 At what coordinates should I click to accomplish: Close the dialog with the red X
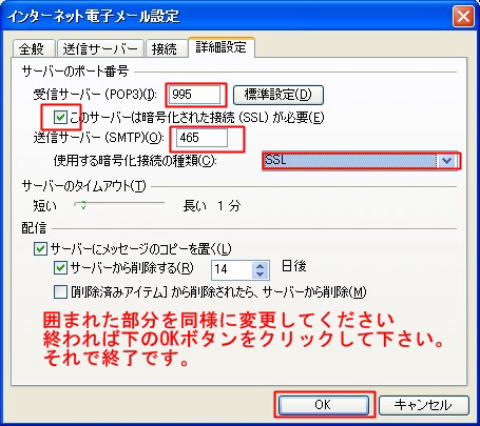463,16
